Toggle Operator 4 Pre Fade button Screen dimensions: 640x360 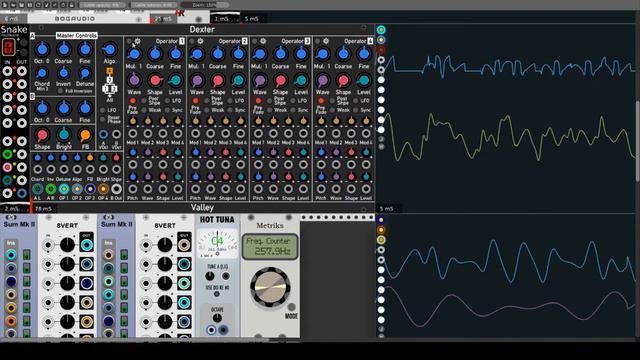(321, 100)
